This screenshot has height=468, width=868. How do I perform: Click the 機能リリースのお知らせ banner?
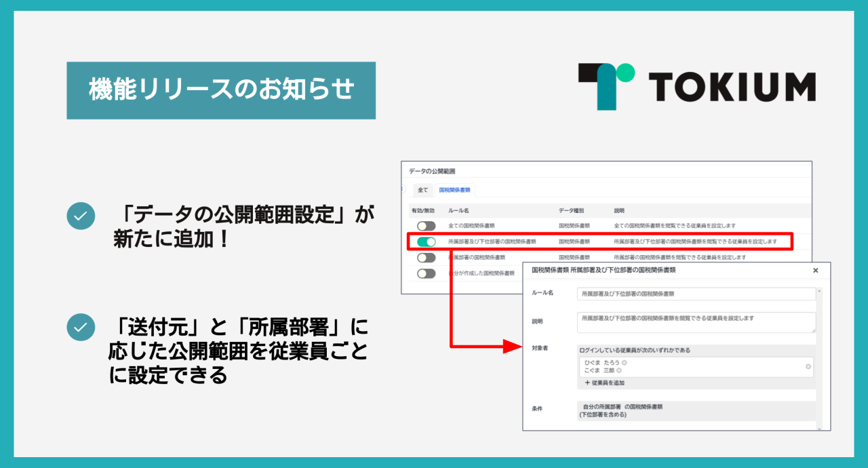(221, 90)
